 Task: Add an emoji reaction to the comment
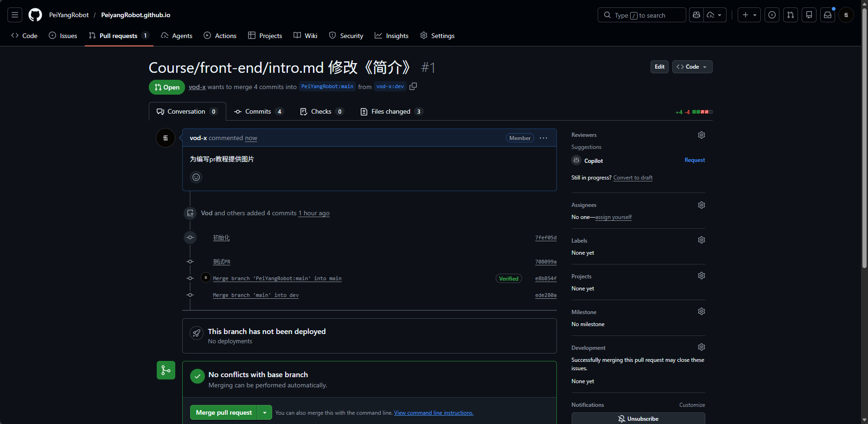click(196, 177)
